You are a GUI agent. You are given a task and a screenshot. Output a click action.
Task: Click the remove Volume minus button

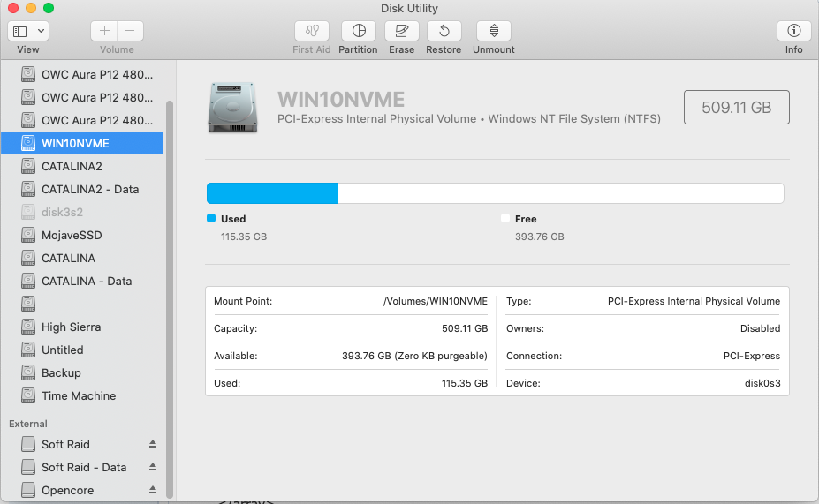click(130, 31)
